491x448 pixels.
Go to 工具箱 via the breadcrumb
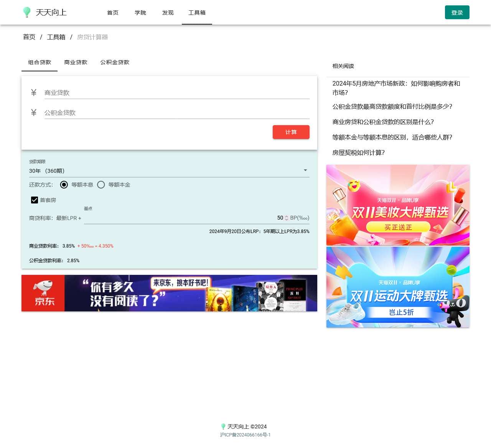point(56,37)
